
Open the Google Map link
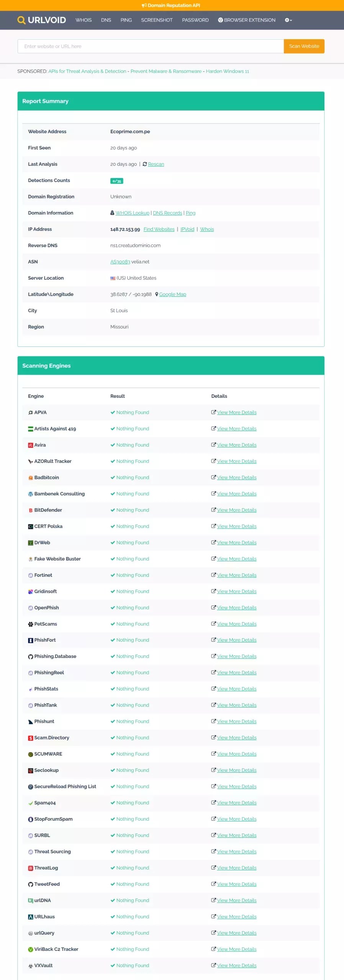pyautogui.click(x=173, y=294)
